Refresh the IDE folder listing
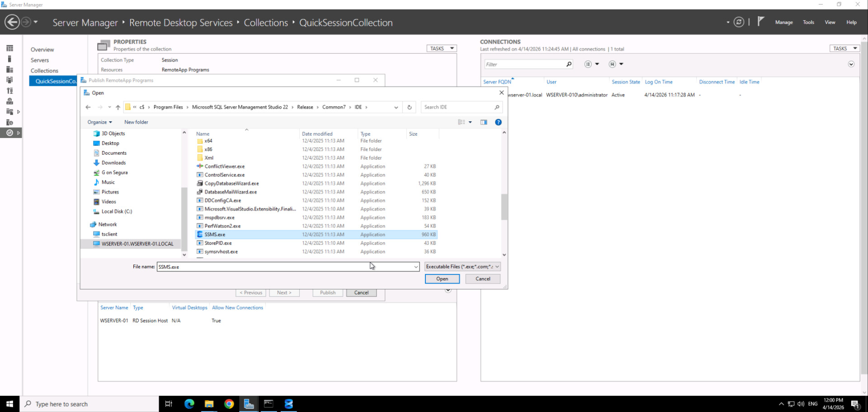The image size is (868, 412). pos(410,107)
